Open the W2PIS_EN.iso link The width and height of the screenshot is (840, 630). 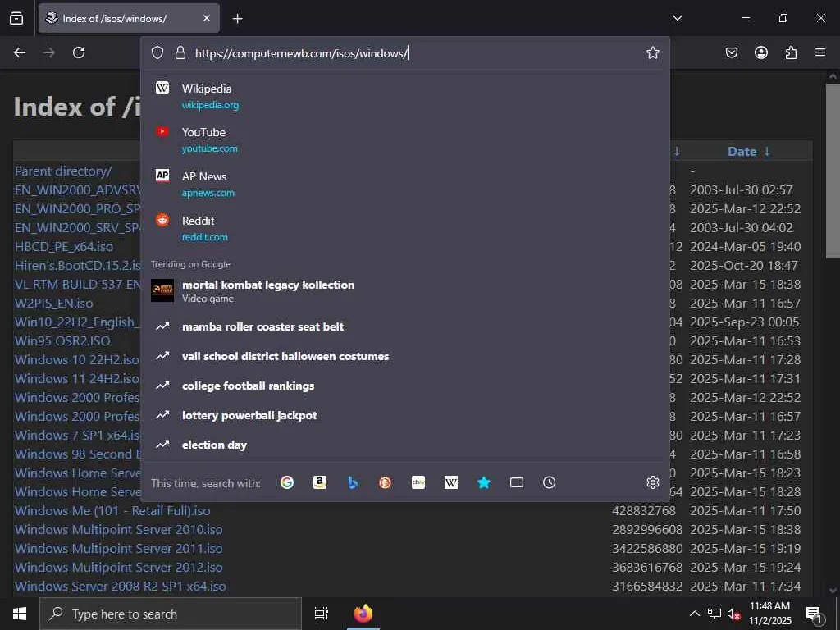point(53,304)
